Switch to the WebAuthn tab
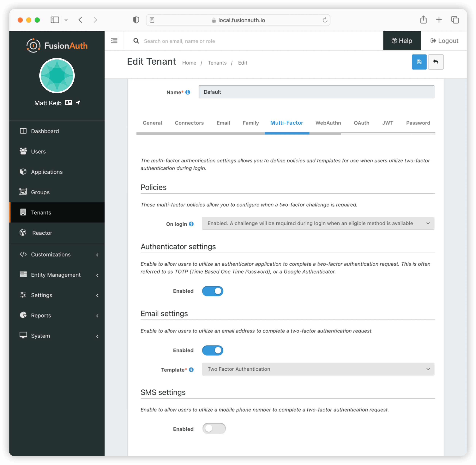Image resolution: width=476 pixels, height=465 pixels. tap(328, 123)
